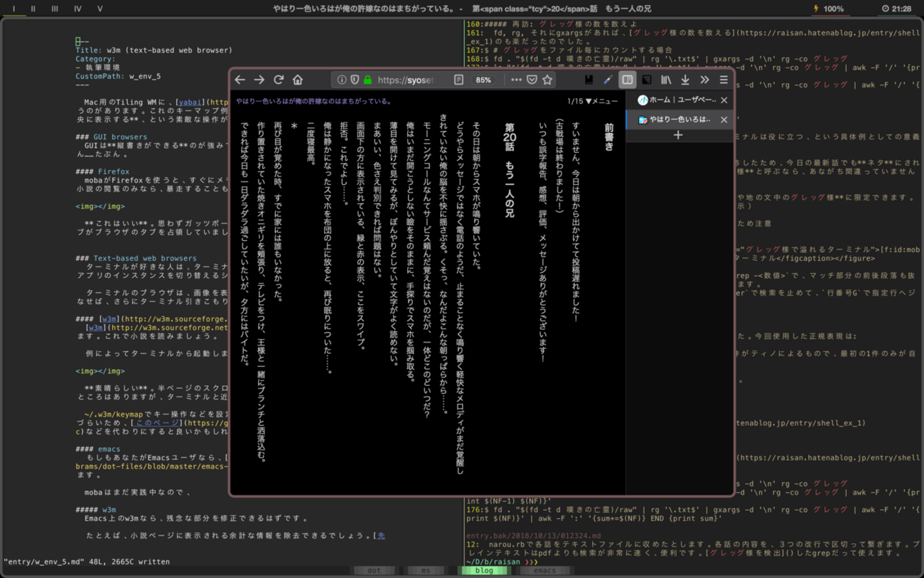This screenshot has height=578, width=924.
Task: Open a new tab with plus button
Action: click(x=678, y=135)
